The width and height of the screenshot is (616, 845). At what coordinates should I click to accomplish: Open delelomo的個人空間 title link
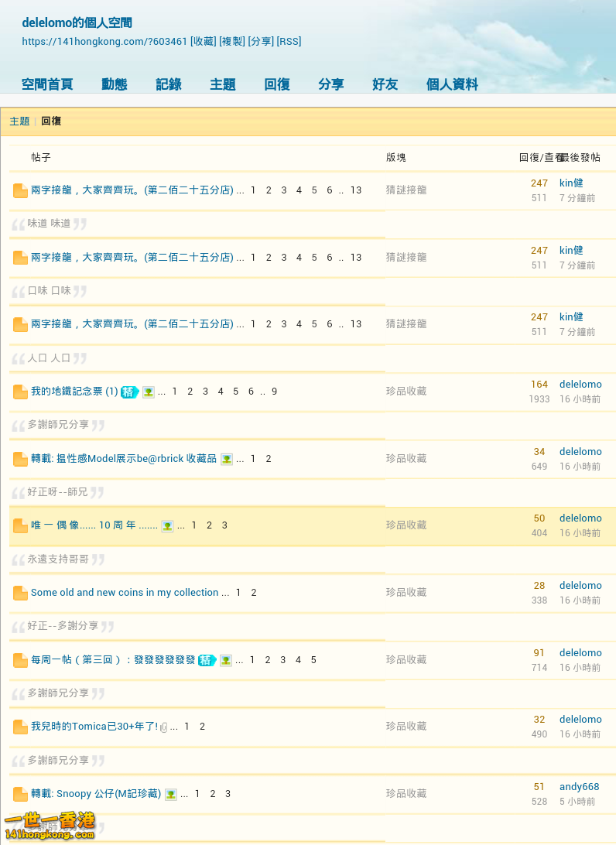[77, 22]
